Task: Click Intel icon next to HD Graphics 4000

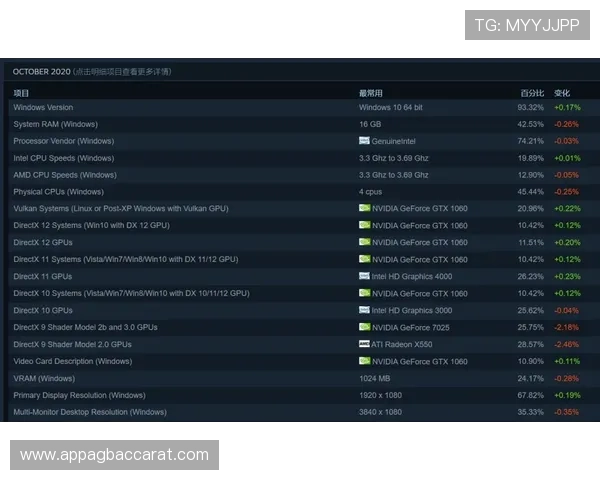Action: pos(364,276)
